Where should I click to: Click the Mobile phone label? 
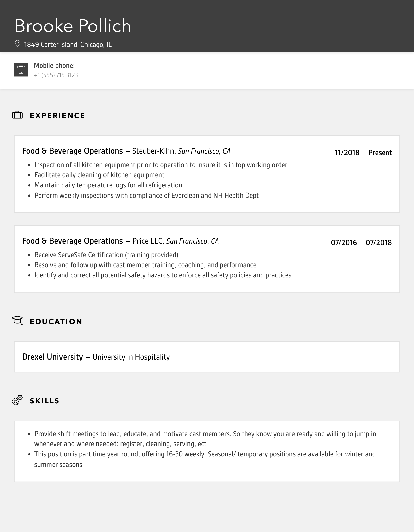click(54, 66)
